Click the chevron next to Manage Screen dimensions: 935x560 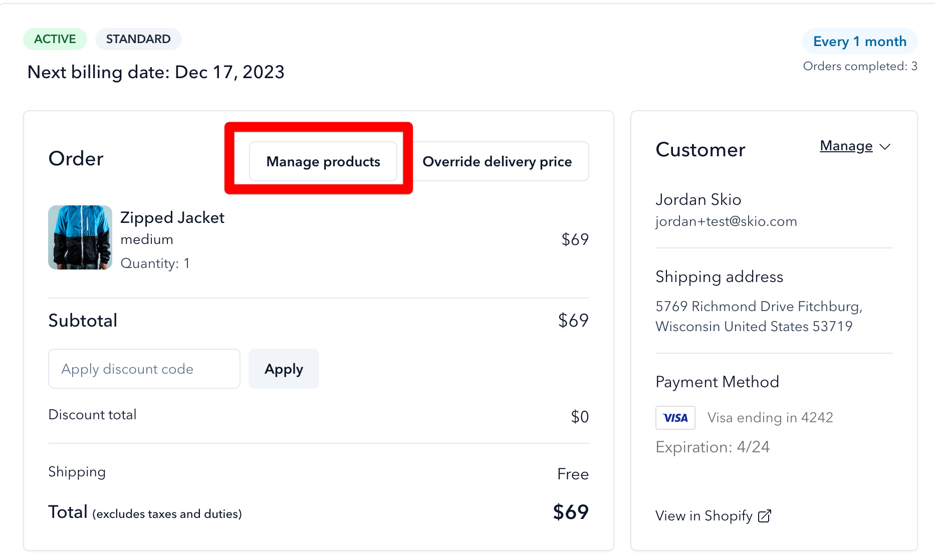[x=885, y=147]
